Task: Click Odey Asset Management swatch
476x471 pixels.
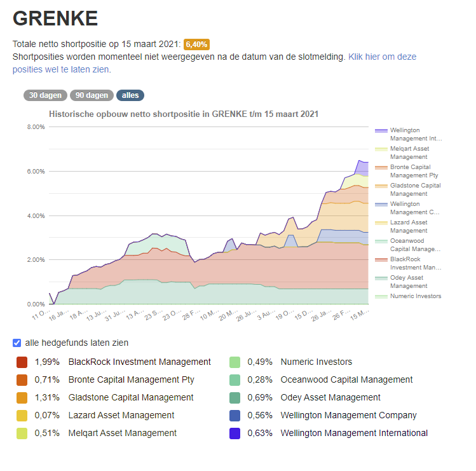Action: (x=235, y=397)
